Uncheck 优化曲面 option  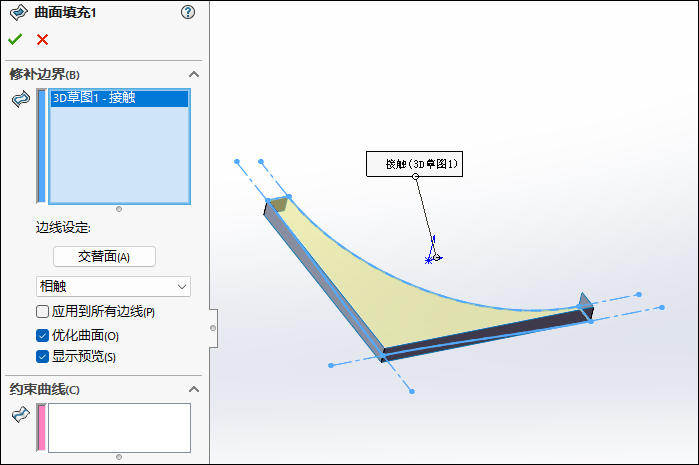43,335
